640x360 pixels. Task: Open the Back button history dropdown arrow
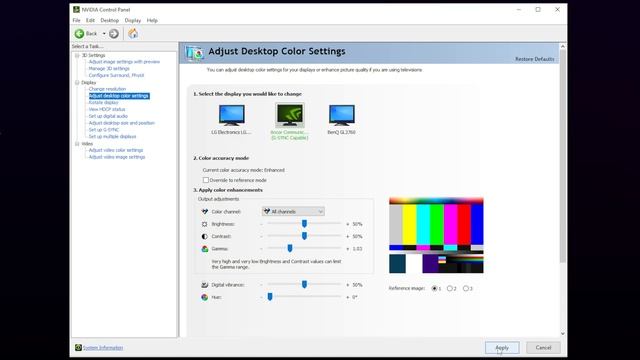click(x=104, y=33)
